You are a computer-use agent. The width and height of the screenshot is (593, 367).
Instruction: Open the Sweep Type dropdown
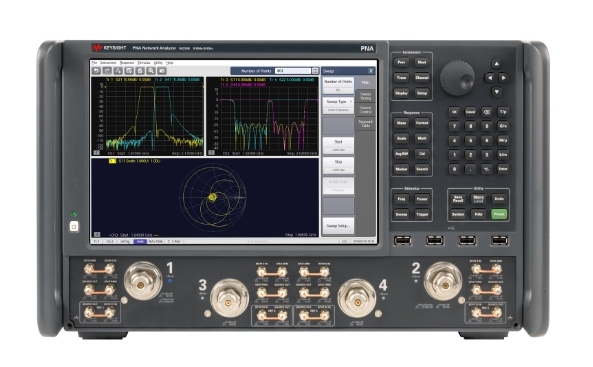(338, 102)
